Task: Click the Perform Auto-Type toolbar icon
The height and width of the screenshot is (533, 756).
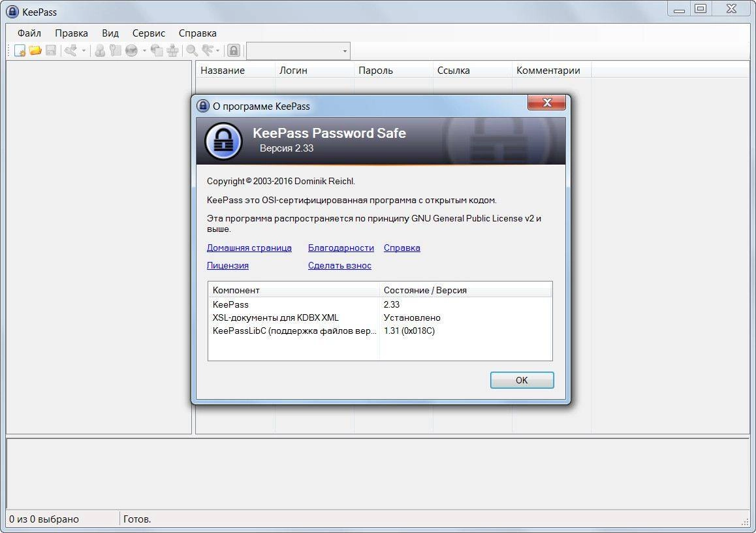Action: [172, 50]
